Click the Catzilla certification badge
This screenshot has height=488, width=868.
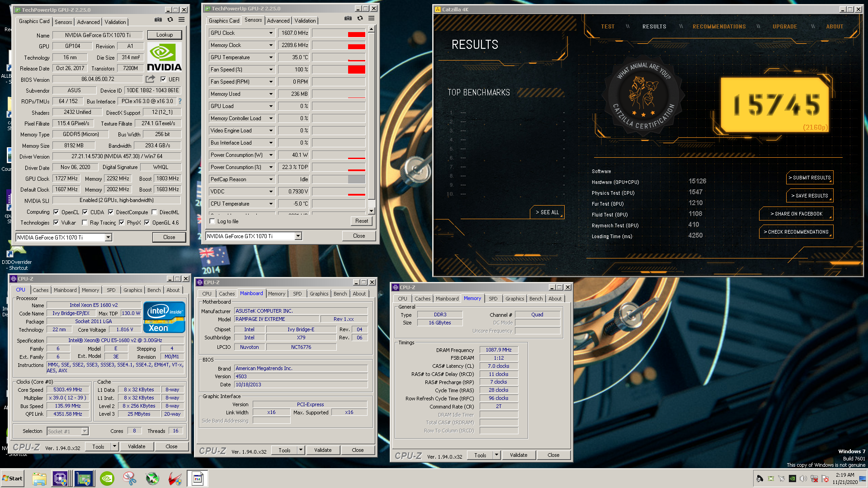point(644,95)
